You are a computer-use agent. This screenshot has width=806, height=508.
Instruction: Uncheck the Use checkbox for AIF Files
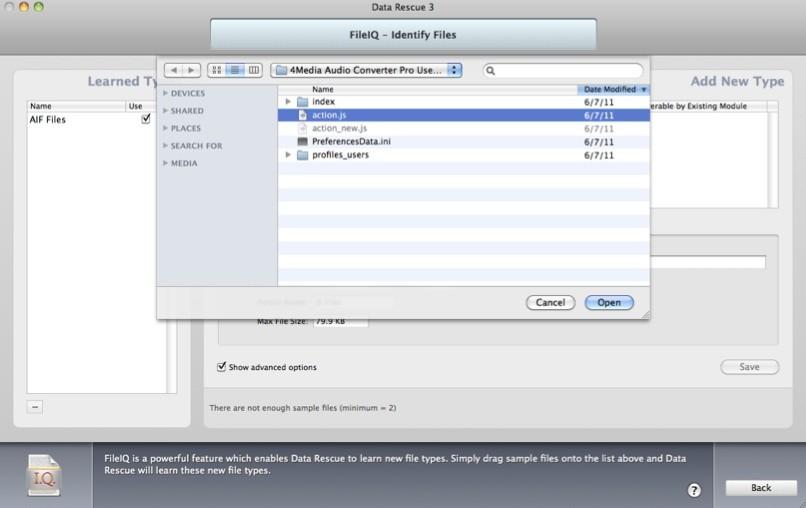[146, 119]
